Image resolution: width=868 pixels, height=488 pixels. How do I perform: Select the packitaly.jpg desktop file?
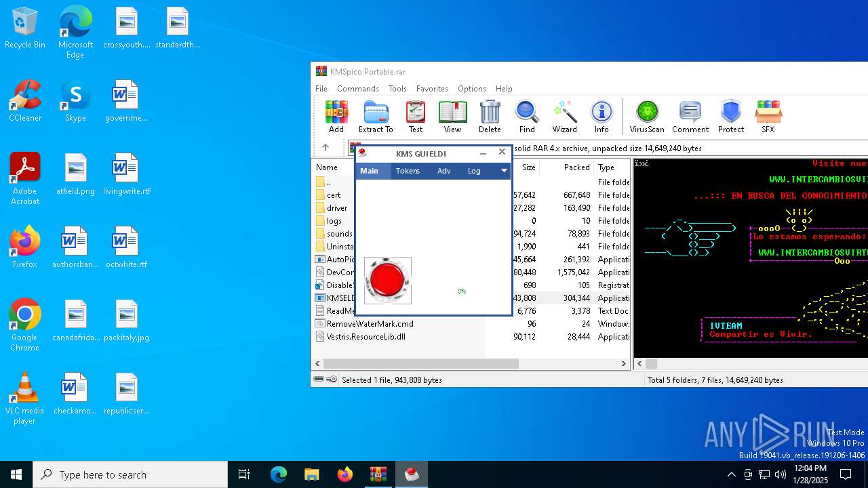126,321
